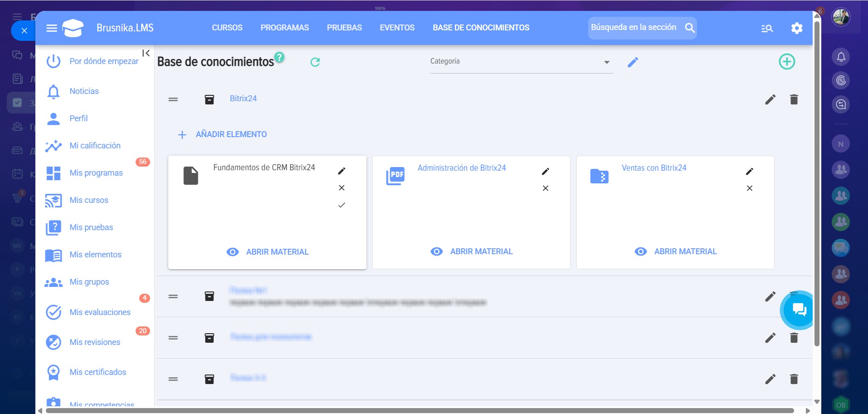868x414 pixels.
Task: Click the green add category plus icon
Action: (x=787, y=62)
